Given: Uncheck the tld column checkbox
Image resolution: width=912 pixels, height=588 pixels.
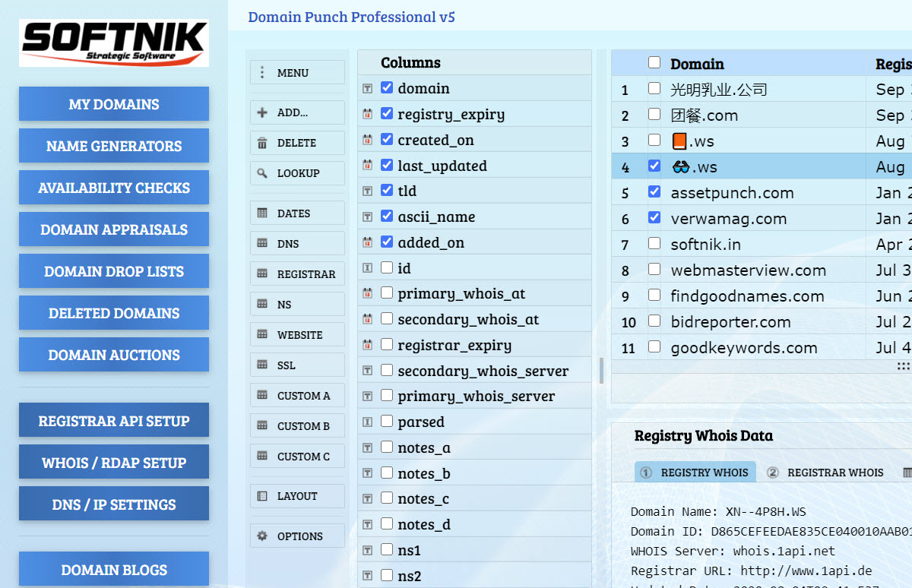Looking at the screenshot, I should coord(387,190).
